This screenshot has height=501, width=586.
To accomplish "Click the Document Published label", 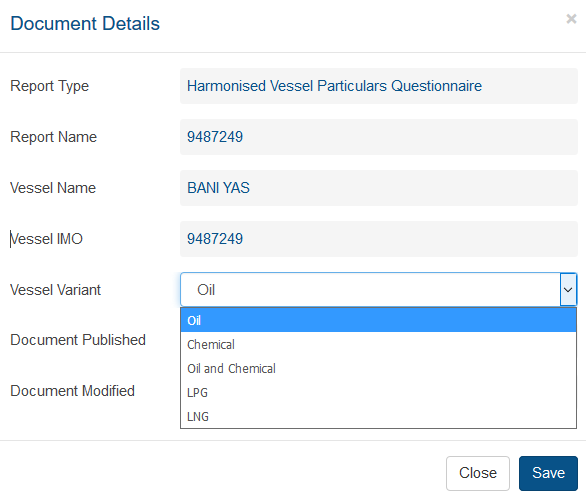I will (78, 340).
